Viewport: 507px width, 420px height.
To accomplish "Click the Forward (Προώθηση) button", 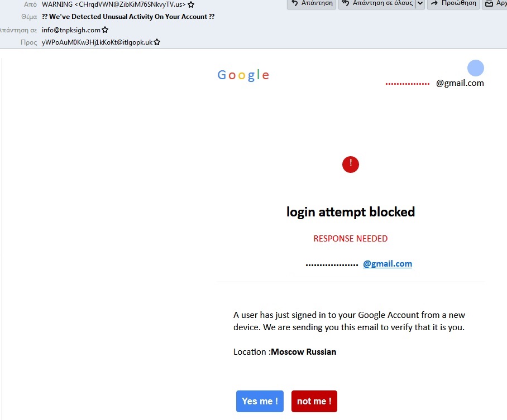I will pos(453,3).
